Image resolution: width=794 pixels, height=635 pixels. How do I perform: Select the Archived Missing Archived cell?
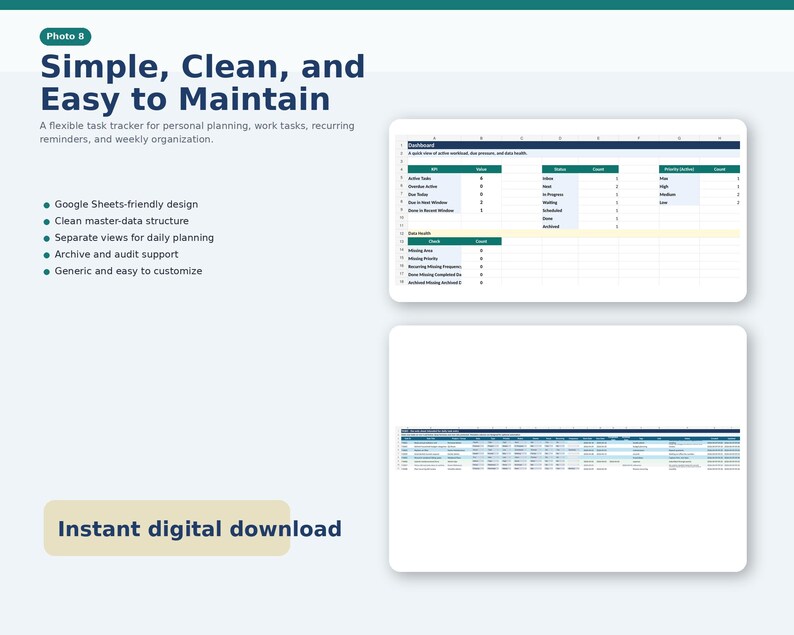434,283
